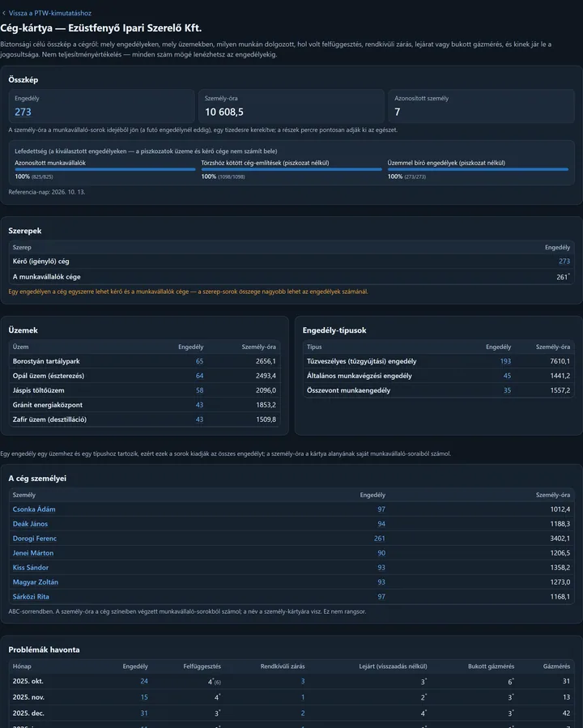Open Csonka Ádám's 97 permits
The width and height of the screenshot is (583, 728).
pos(381,509)
